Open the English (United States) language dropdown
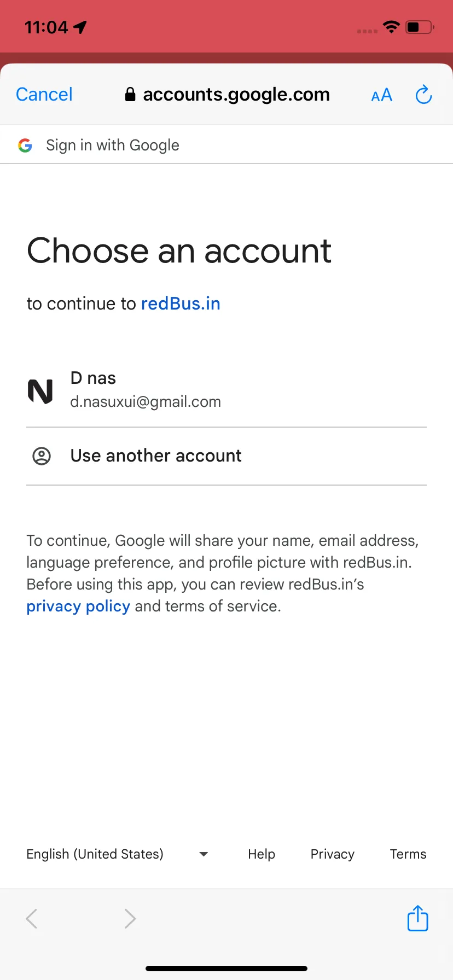 pyautogui.click(x=118, y=854)
